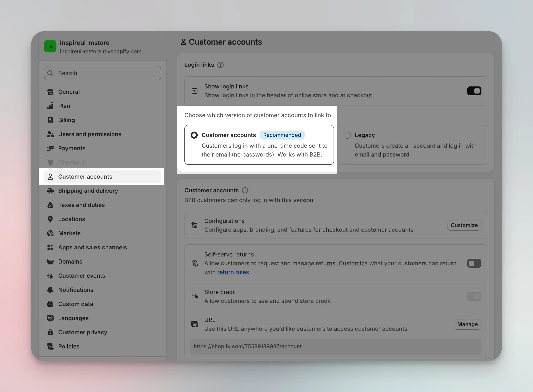This screenshot has width=533, height=392.
Task: Select the recommended Customer accounts radio option
Action: [x=194, y=135]
